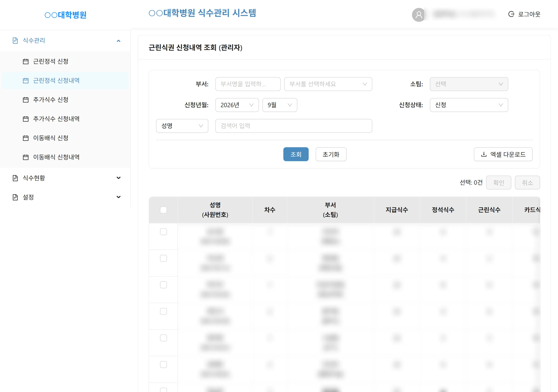Check the fourth table row checkbox

(x=163, y=311)
